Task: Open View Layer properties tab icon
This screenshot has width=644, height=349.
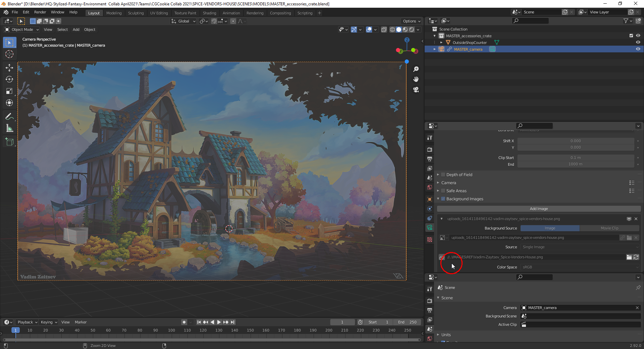Action: point(430,168)
